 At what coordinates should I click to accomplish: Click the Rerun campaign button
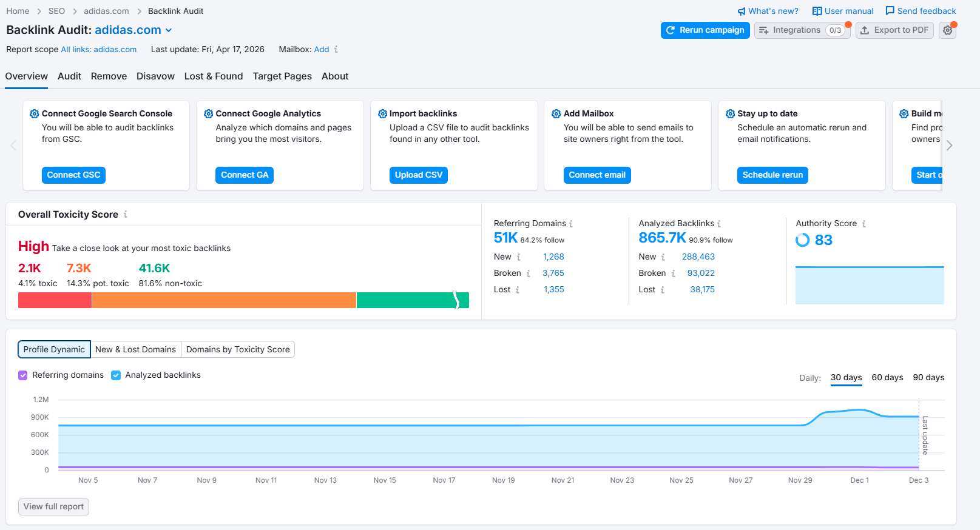point(705,30)
